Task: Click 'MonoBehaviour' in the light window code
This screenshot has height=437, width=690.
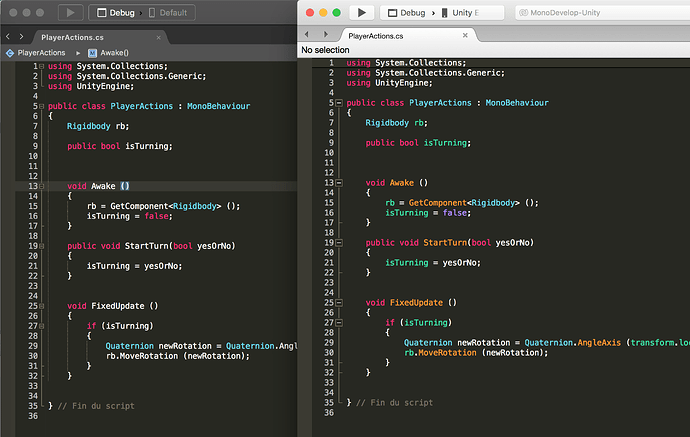Action: coord(517,103)
